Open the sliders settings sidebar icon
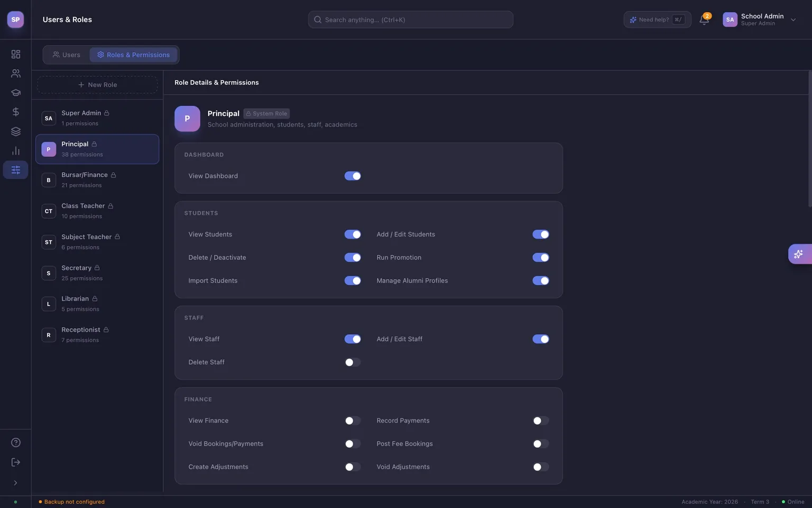812x508 pixels. pos(16,170)
